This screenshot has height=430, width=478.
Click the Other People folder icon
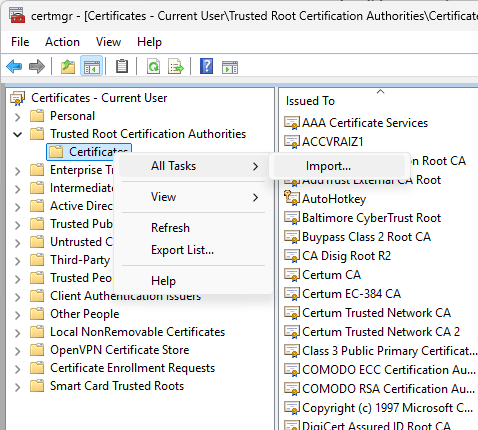click(37, 314)
